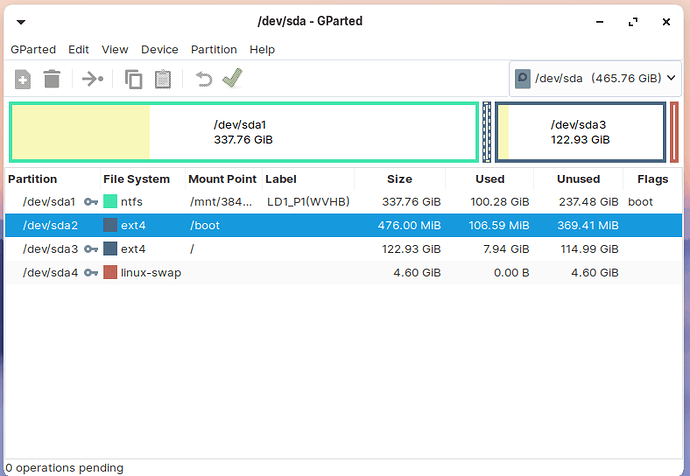Image resolution: width=690 pixels, height=476 pixels.
Task: Sort by the Unused column header
Action: click(x=578, y=179)
